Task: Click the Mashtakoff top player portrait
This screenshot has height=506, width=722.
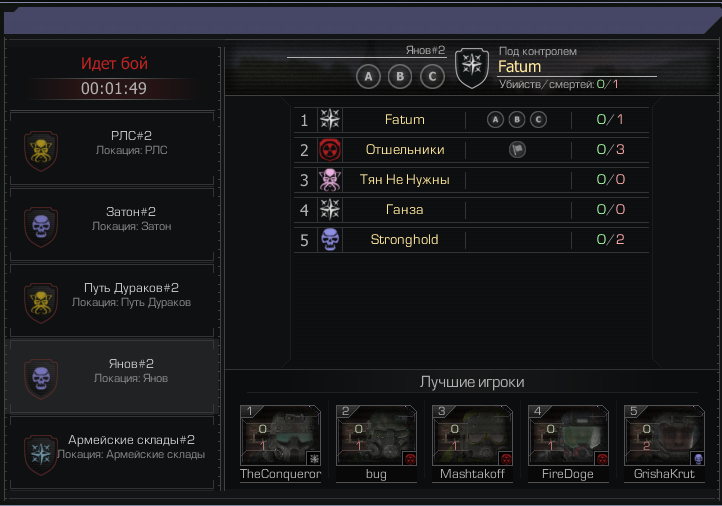Action: [472, 436]
